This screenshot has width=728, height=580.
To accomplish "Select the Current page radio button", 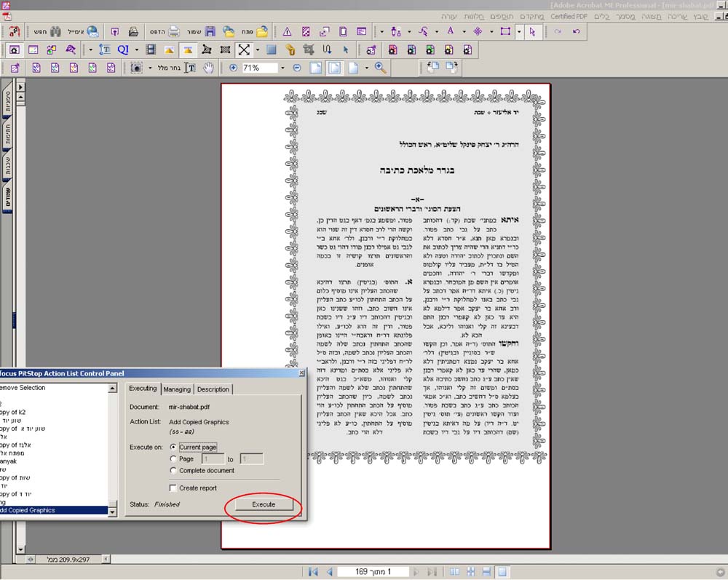I will point(173,447).
